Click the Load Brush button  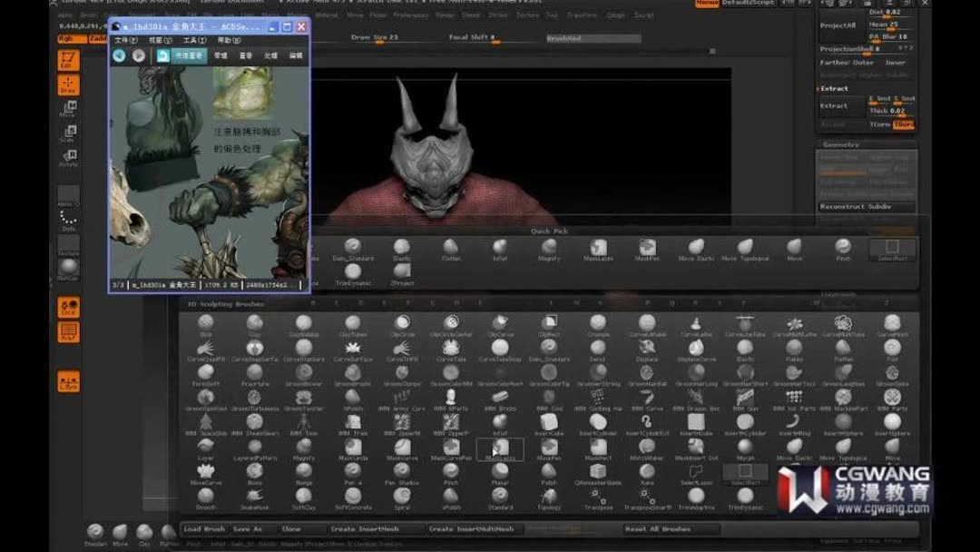click(207, 528)
